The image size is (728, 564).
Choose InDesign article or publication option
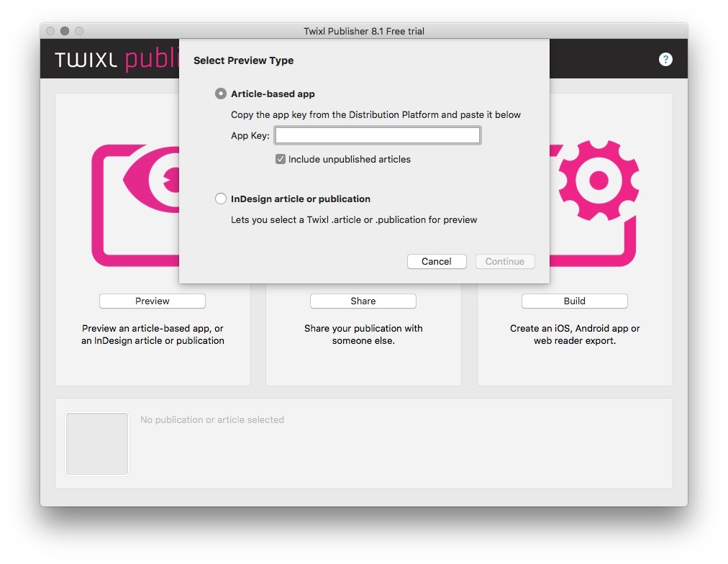pyautogui.click(x=221, y=199)
